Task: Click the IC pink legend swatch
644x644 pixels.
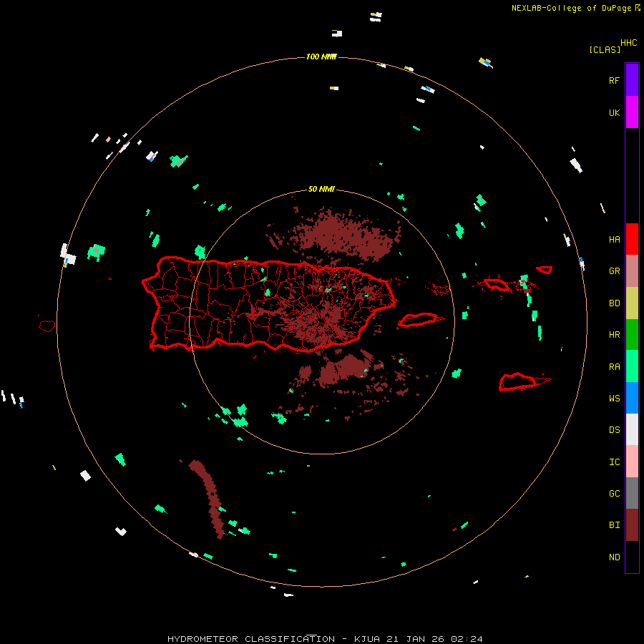Action: (x=632, y=462)
